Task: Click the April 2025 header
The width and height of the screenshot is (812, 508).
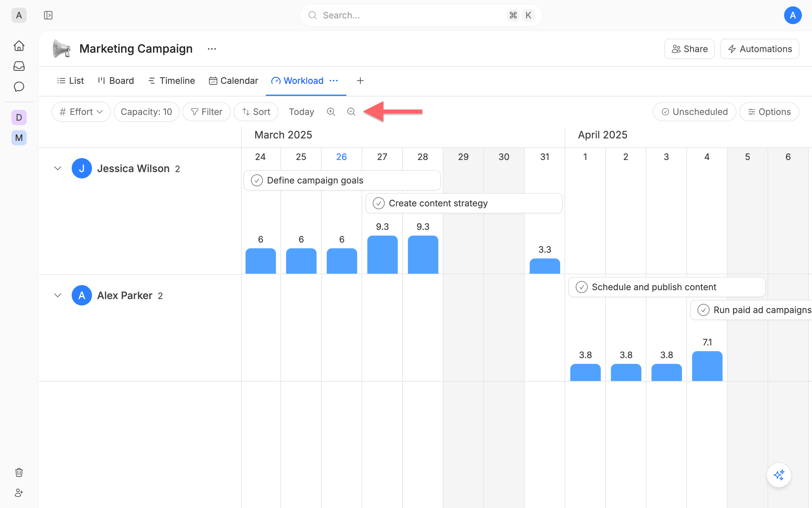Action: tap(602, 135)
